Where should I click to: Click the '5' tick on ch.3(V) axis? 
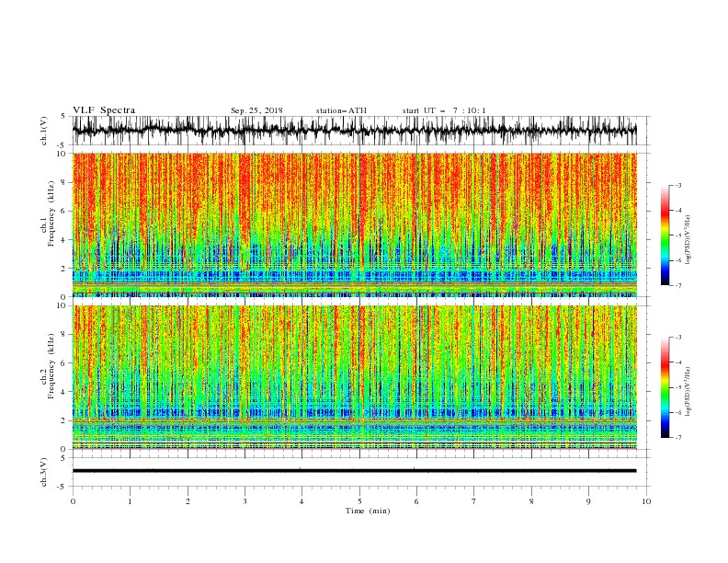(x=63, y=458)
